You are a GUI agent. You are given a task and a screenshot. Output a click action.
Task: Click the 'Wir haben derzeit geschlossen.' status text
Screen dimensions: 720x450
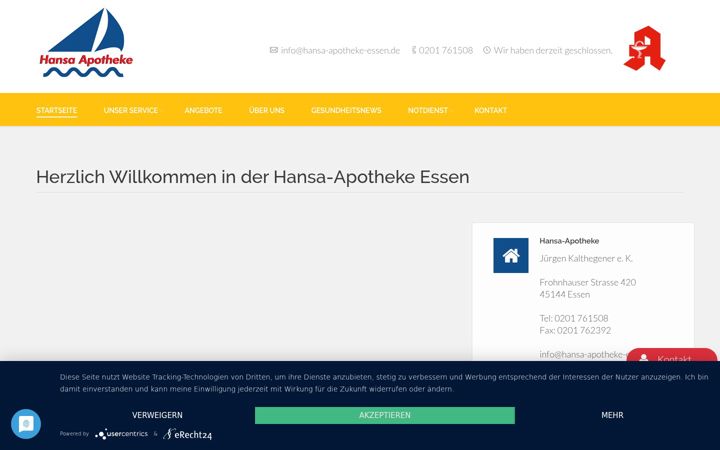pos(553,51)
